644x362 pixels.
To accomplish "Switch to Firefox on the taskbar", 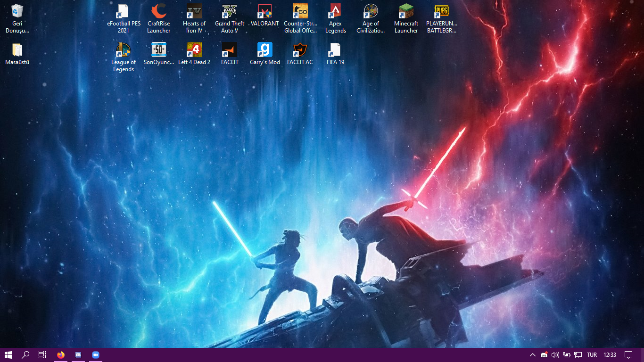I will click(x=60, y=355).
